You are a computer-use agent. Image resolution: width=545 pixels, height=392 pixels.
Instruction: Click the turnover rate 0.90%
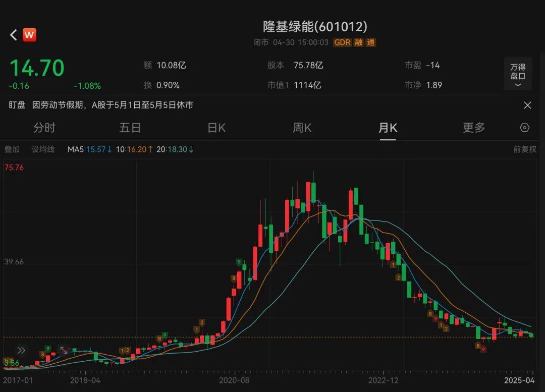168,85
